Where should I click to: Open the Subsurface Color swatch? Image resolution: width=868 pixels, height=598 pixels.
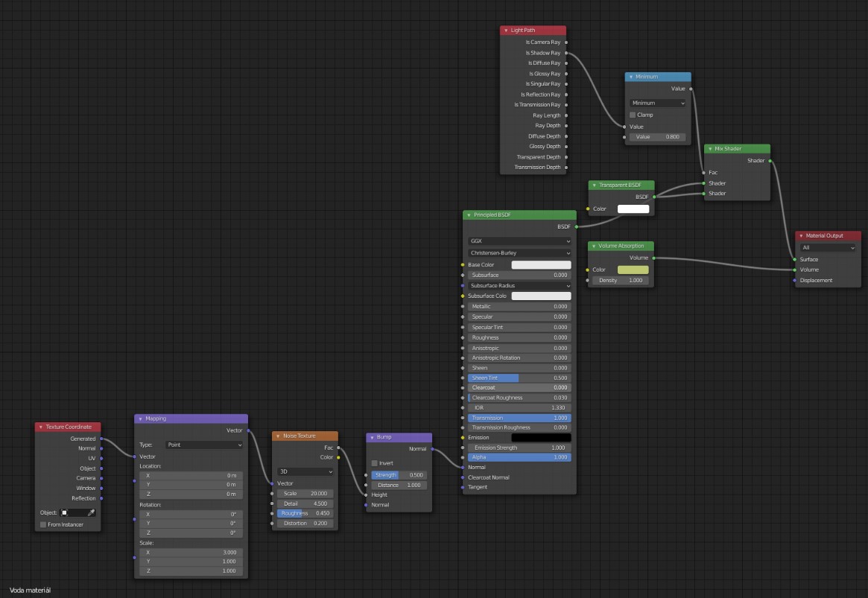pos(541,296)
